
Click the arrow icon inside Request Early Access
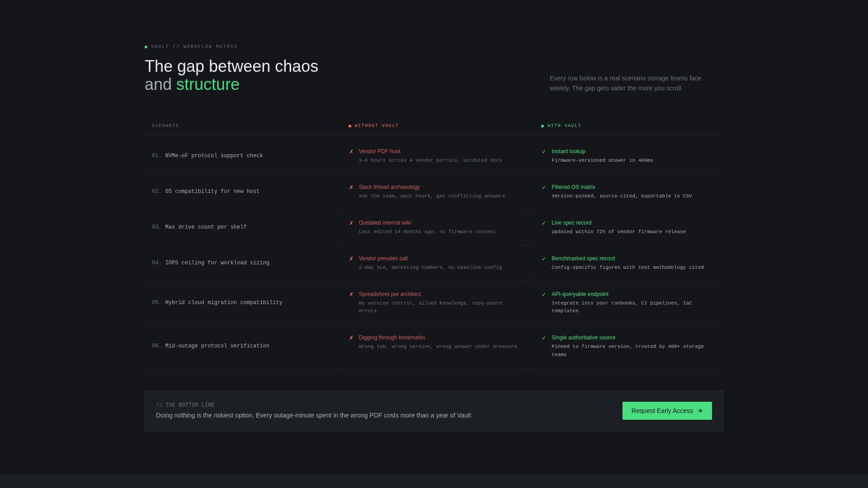[699, 411]
